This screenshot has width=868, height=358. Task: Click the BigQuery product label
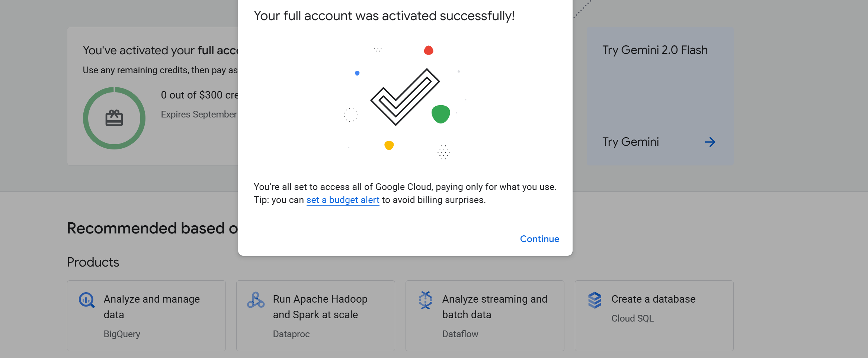(122, 334)
